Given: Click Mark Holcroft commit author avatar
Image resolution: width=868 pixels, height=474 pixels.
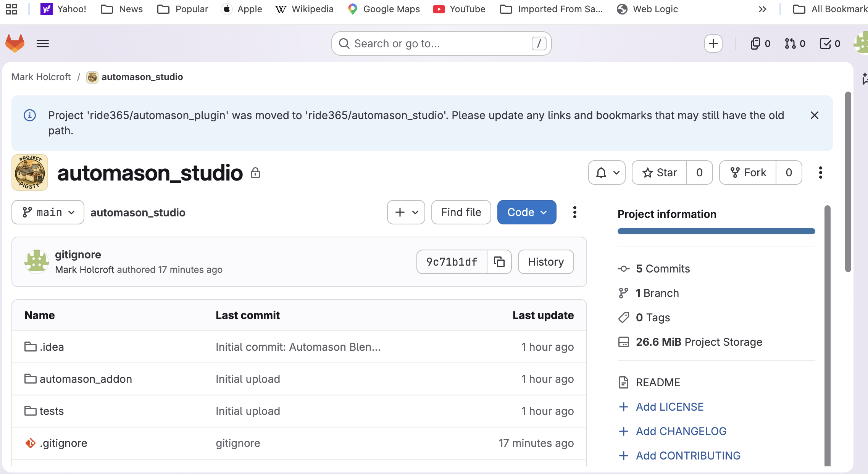Looking at the screenshot, I should click(37, 261).
